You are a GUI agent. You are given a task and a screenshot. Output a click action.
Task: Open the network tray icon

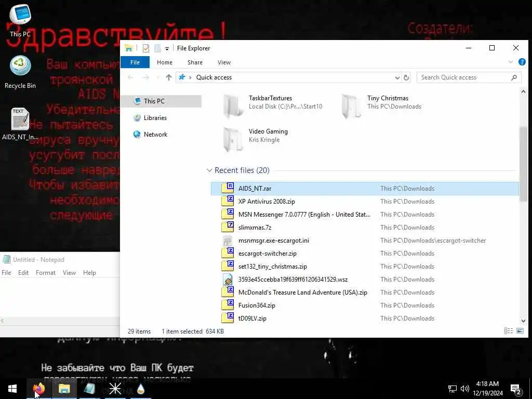click(x=453, y=389)
